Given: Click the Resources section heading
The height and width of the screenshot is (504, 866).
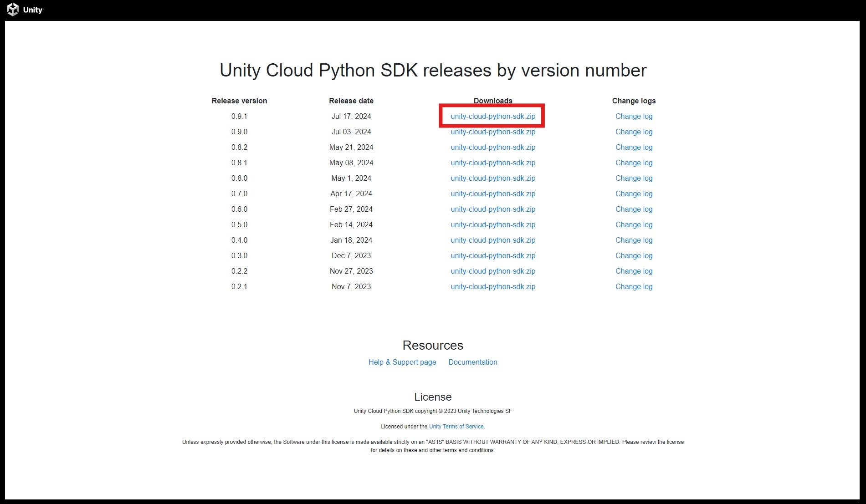Looking at the screenshot, I should pos(433,345).
